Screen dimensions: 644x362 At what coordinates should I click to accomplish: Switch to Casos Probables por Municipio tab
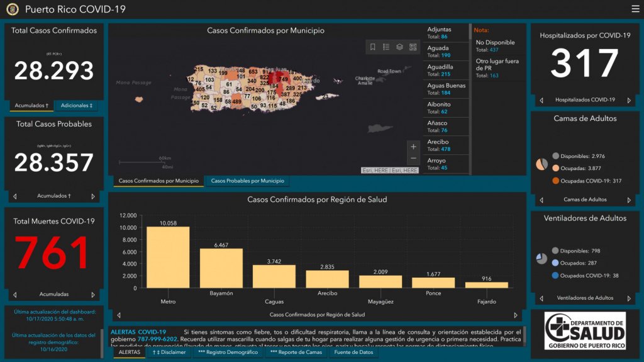pyautogui.click(x=247, y=181)
